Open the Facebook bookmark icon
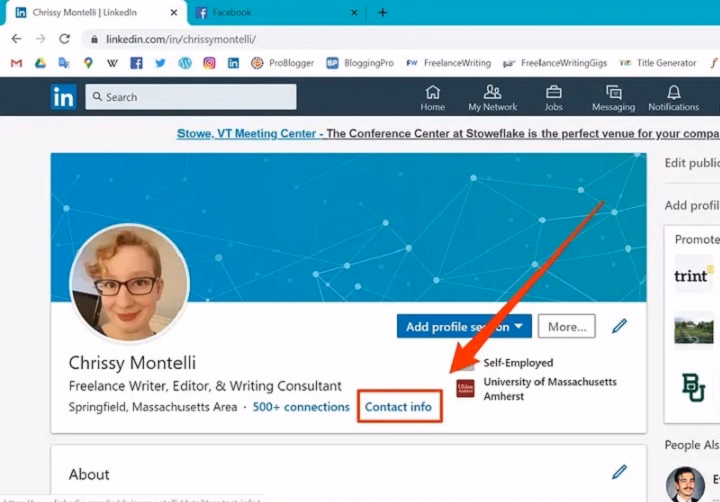The image size is (720, 502). [136, 63]
